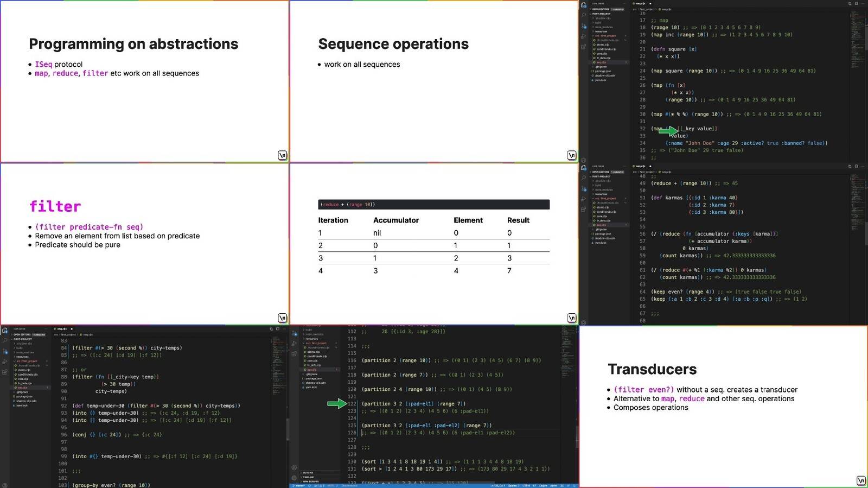Viewport: 868px width, 488px height.
Task: Open shadow-cljs.edn in city-temps filter editor tree
Action: coord(24,401)
